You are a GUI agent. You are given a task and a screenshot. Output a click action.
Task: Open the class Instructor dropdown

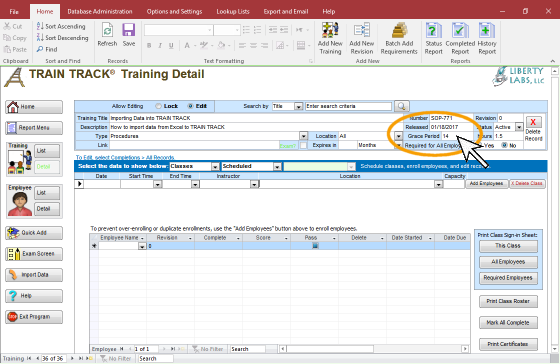coord(254,184)
